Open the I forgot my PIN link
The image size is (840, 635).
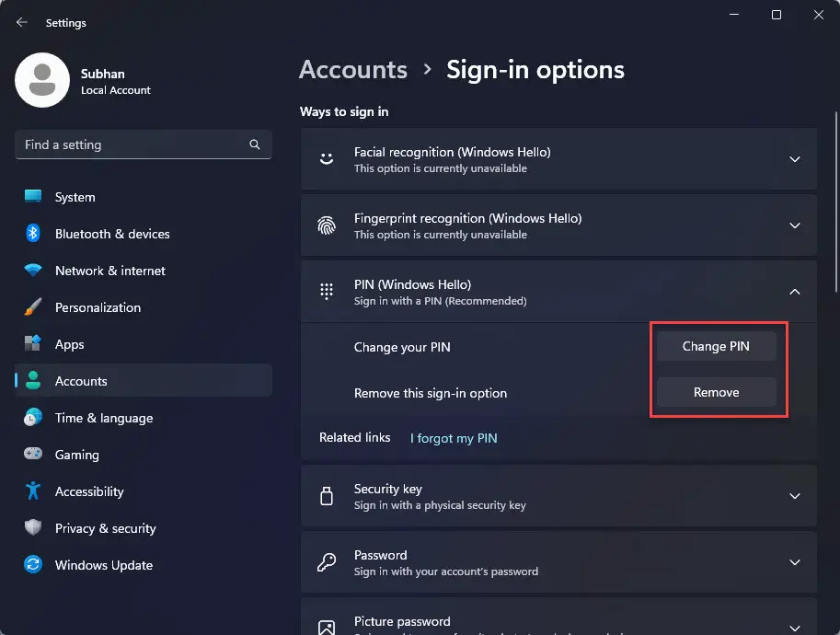[x=454, y=438]
